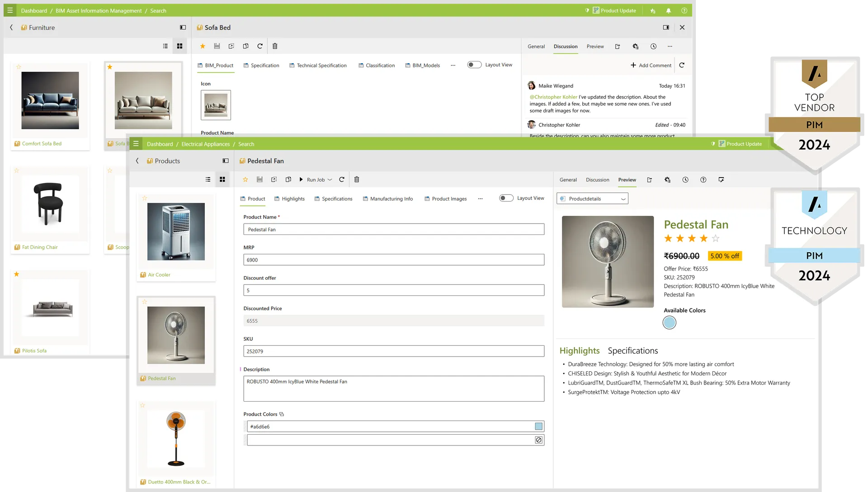Toggle Layout View in Sofa Bed window

[x=474, y=65]
